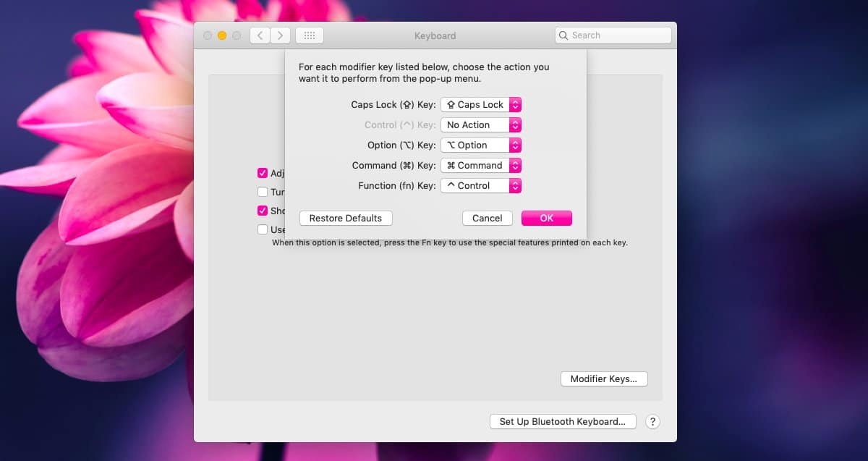Click the Keyboard window title text
The height and width of the screenshot is (461, 868).
435,35
